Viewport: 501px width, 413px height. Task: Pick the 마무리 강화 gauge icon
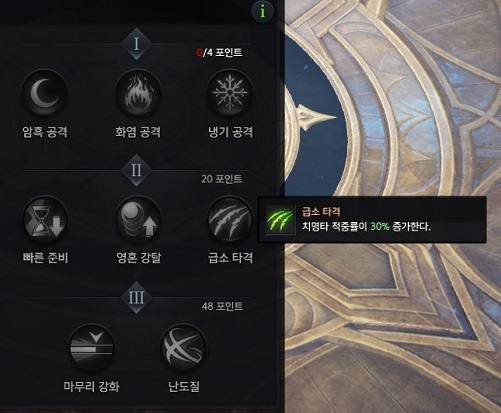point(92,347)
